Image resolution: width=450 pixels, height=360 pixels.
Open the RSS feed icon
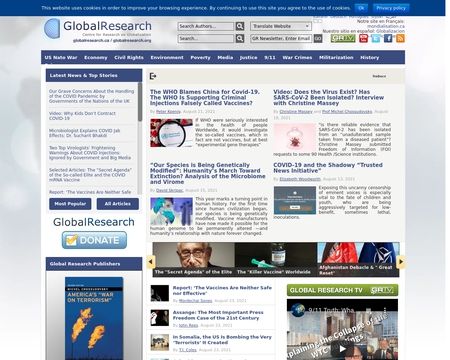click(400, 38)
